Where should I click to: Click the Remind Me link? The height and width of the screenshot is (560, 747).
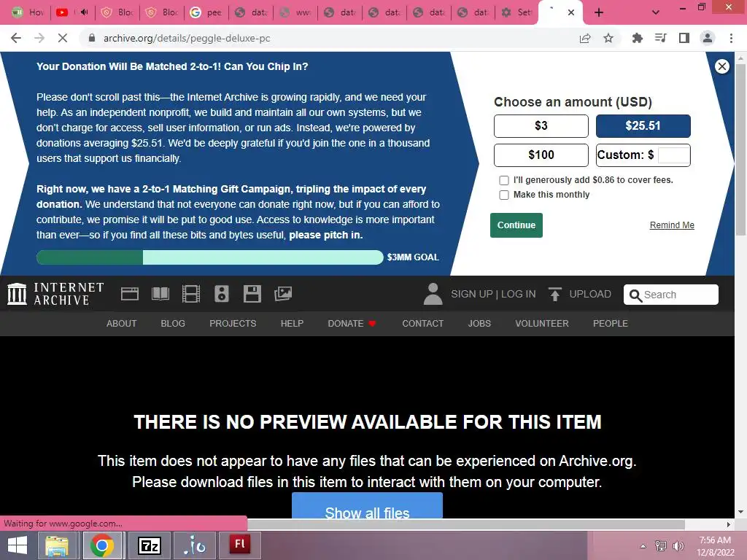(x=672, y=225)
